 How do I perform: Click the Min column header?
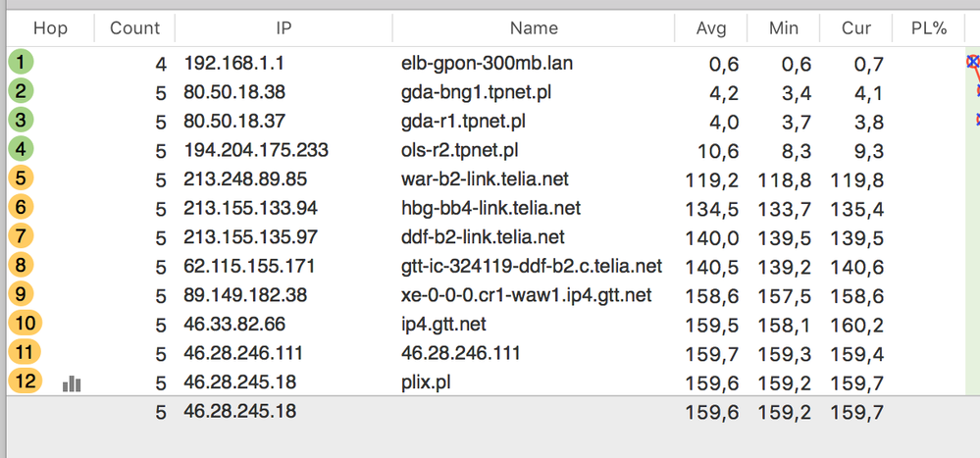click(784, 28)
